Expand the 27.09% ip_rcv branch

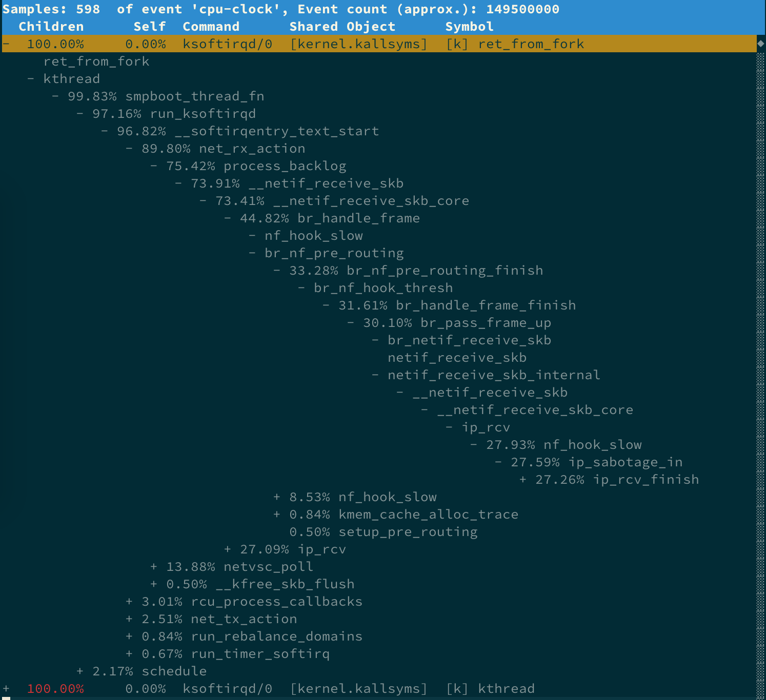point(227,549)
